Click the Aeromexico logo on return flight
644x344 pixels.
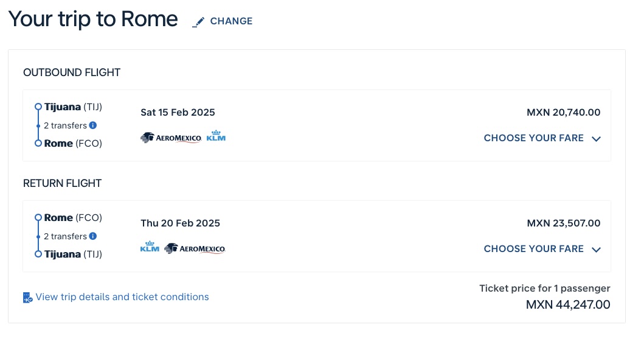click(195, 248)
